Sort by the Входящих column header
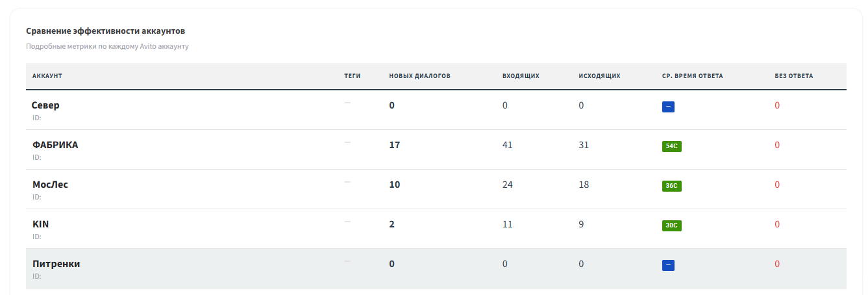 point(521,76)
